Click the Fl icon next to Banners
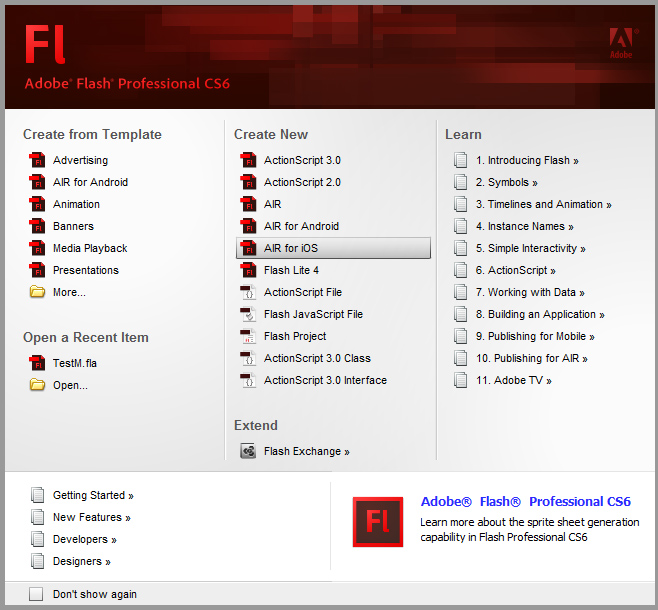The image size is (658, 610). click(37, 226)
